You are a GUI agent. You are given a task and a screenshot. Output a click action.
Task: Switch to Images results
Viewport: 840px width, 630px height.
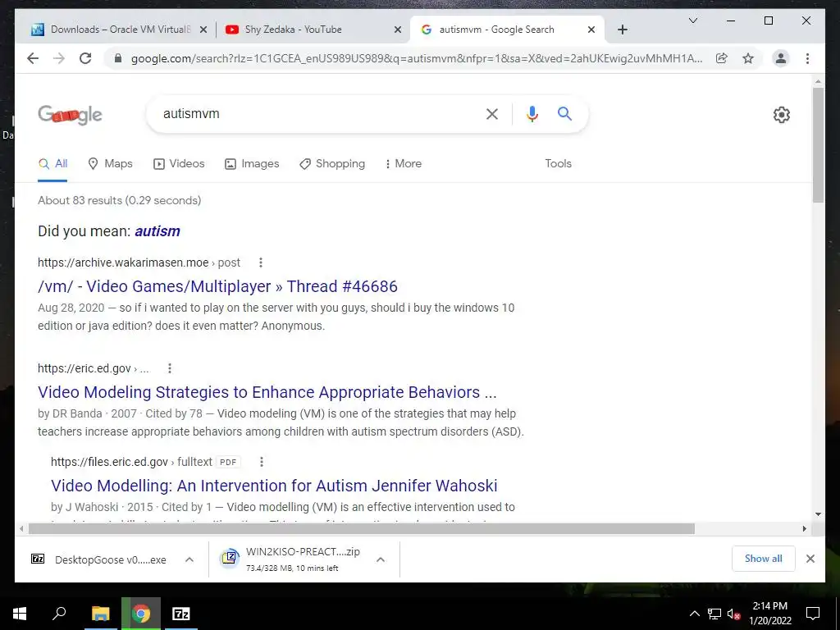click(x=252, y=163)
